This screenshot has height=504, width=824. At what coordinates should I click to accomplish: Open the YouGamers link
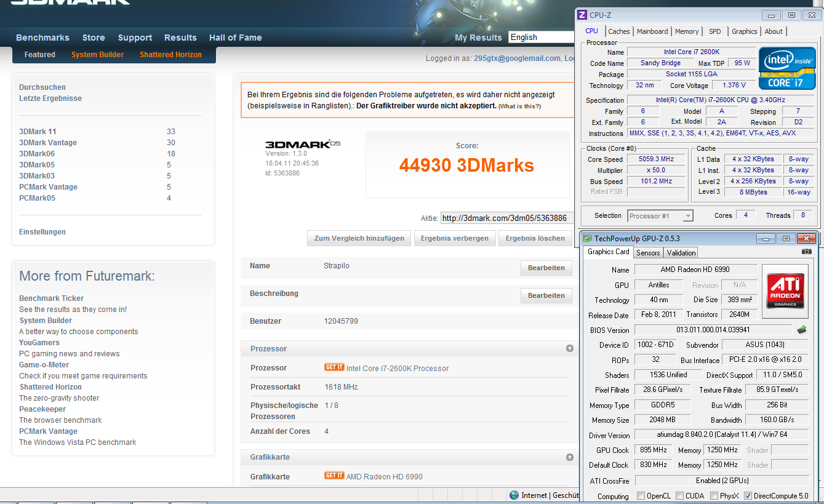point(39,343)
